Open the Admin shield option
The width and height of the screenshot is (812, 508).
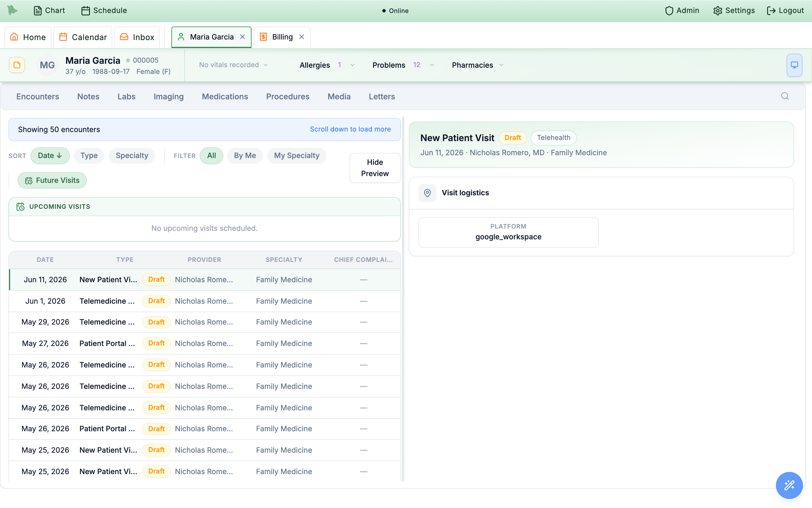pyautogui.click(x=682, y=10)
